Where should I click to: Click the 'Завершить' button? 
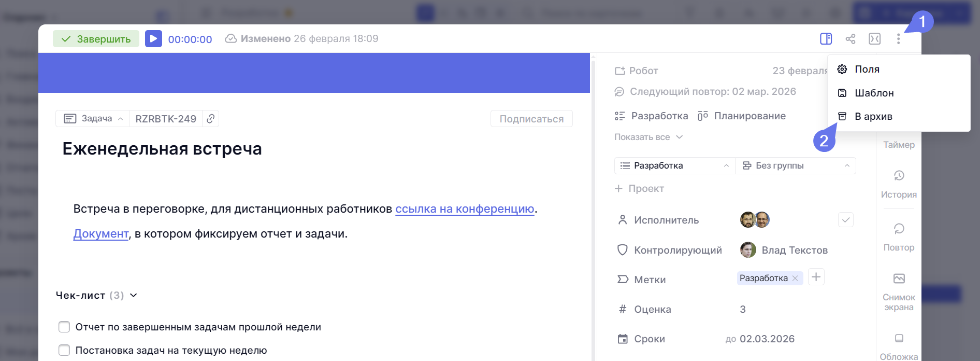coord(96,39)
